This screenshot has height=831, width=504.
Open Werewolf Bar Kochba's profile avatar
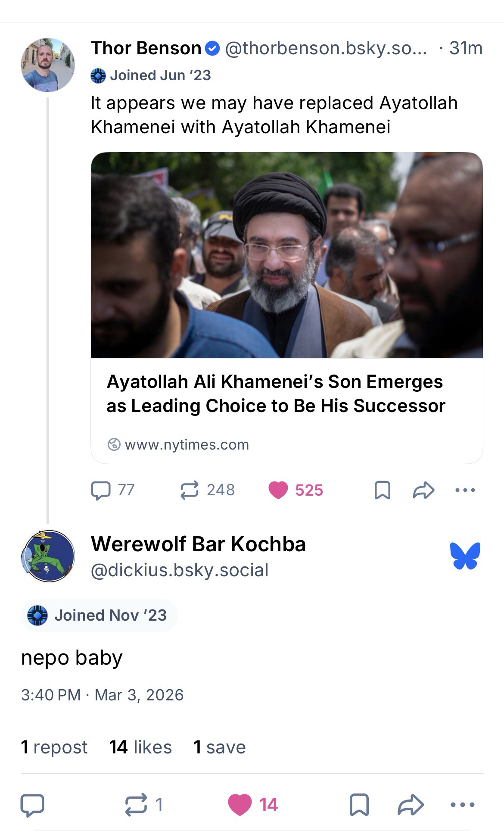[48, 556]
